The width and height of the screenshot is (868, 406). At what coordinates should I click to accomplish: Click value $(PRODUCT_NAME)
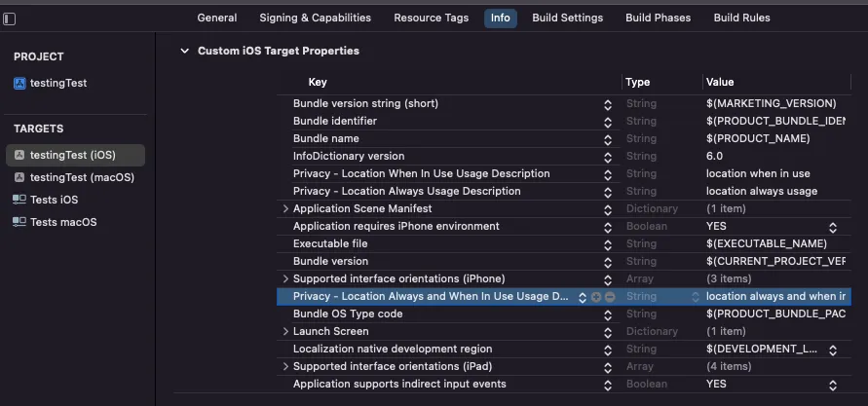point(758,138)
